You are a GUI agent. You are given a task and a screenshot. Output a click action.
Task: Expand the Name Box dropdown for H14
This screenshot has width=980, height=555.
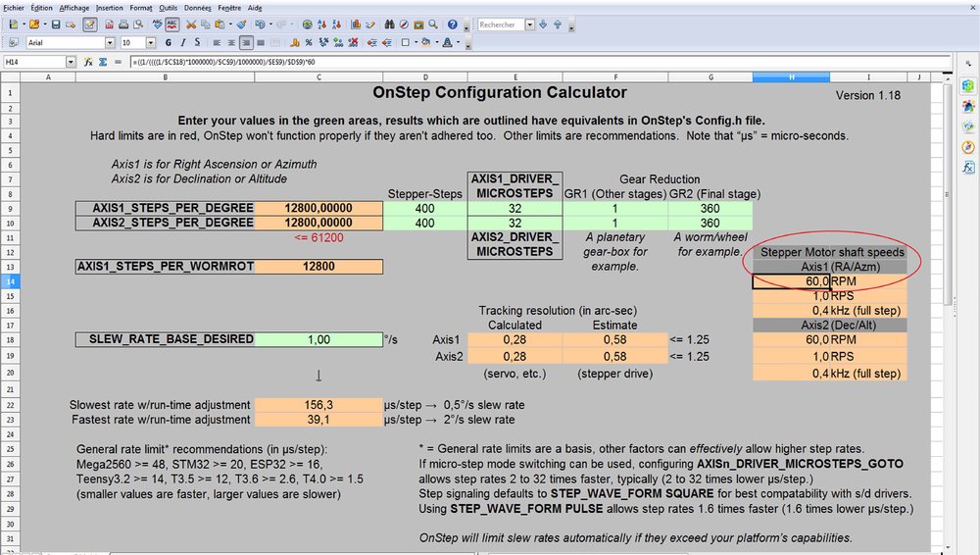[71, 62]
